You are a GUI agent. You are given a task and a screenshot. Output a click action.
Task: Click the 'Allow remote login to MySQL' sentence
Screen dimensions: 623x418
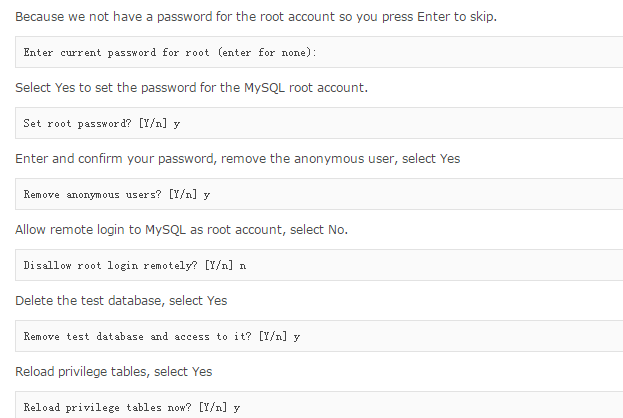pyautogui.click(x=181, y=229)
